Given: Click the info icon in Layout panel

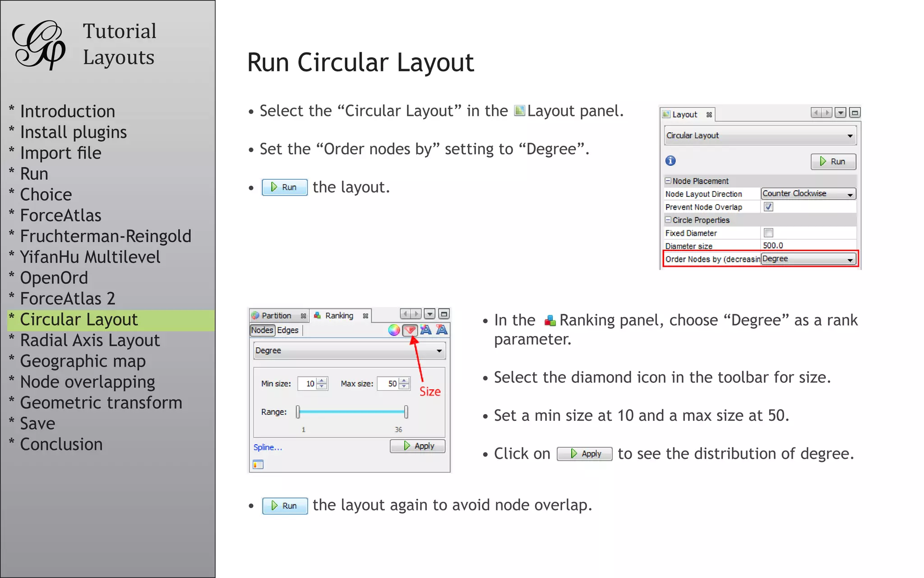Looking at the screenshot, I should pyautogui.click(x=670, y=161).
